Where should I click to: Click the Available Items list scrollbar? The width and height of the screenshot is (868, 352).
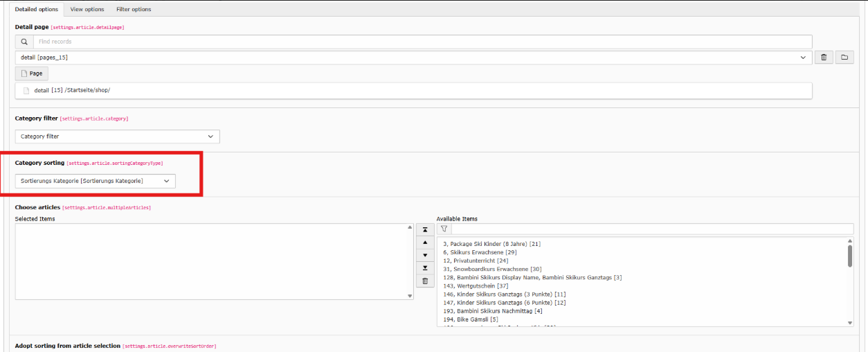[x=850, y=256]
